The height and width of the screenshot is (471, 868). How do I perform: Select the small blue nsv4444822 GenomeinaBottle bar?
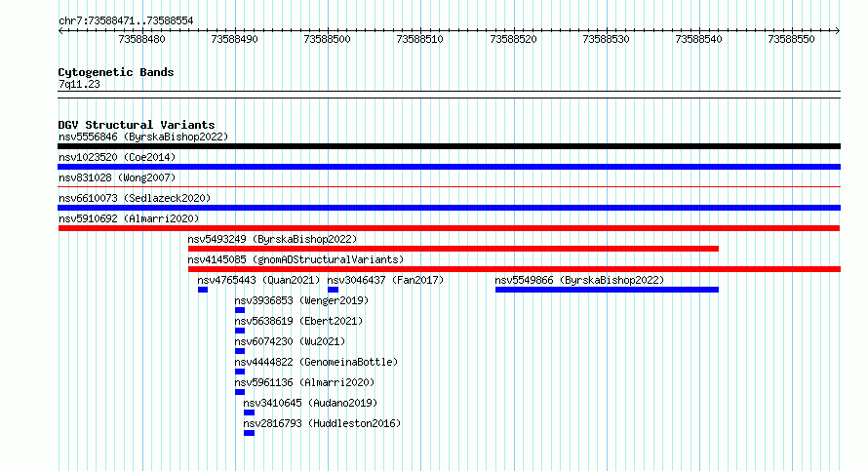240,372
